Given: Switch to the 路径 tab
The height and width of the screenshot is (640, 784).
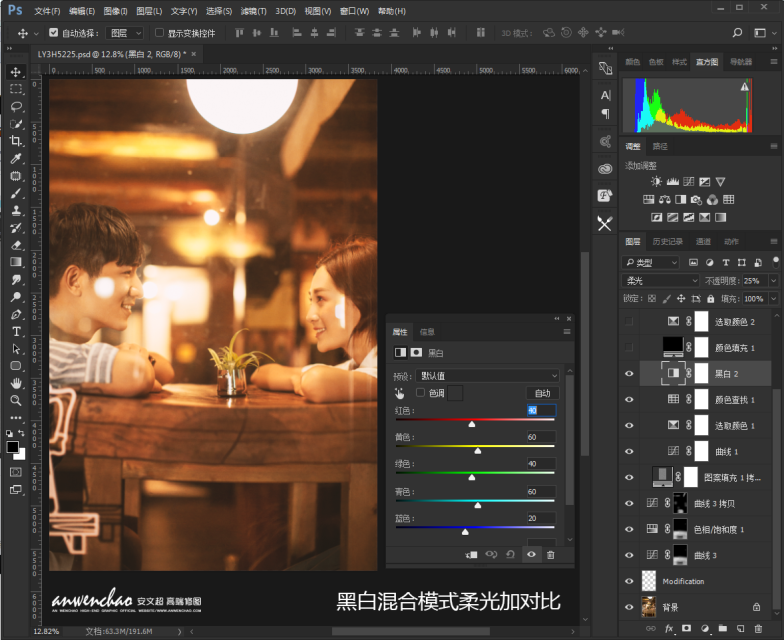Looking at the screenshot, I should 660,146.
